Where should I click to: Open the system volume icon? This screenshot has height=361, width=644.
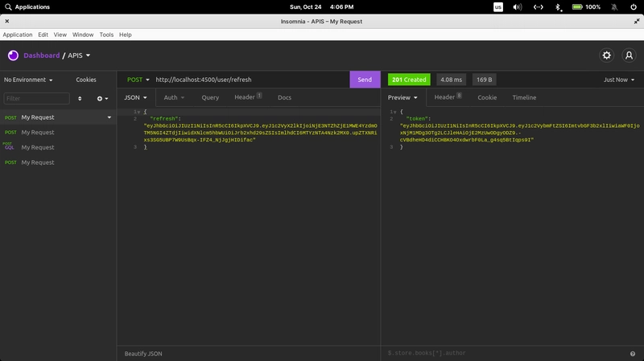pos(518,6)
